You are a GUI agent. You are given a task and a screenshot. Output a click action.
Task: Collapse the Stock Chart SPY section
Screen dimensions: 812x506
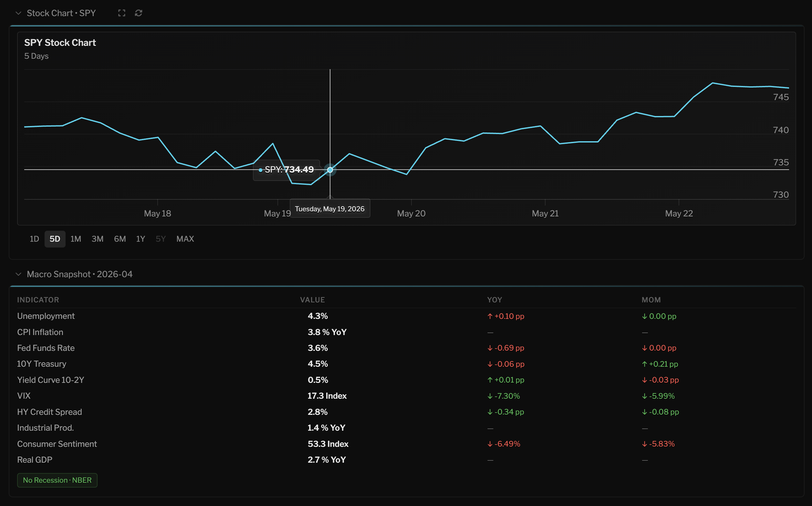[18, 13]
